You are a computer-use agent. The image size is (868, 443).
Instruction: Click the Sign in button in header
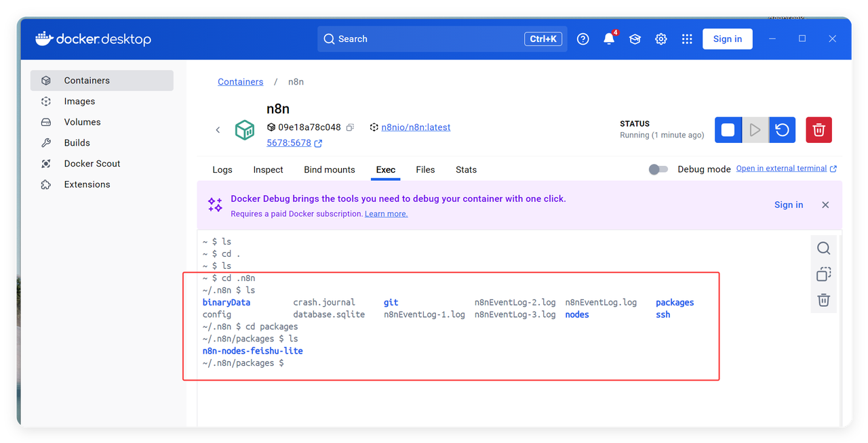(728, 39)
